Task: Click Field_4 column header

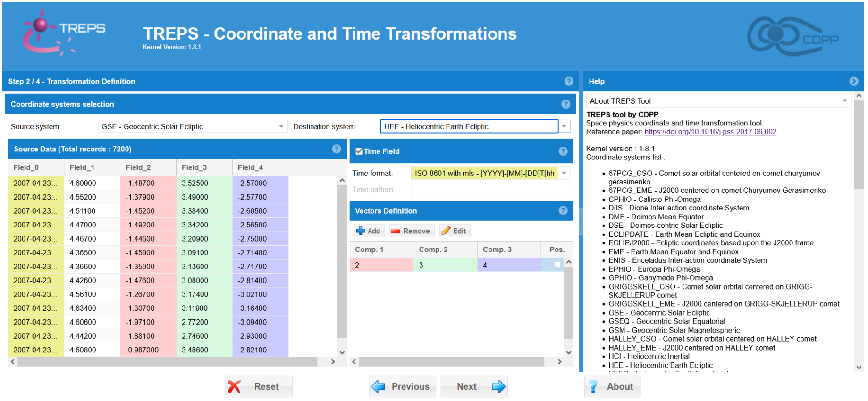Action: (x=260, y=167)
